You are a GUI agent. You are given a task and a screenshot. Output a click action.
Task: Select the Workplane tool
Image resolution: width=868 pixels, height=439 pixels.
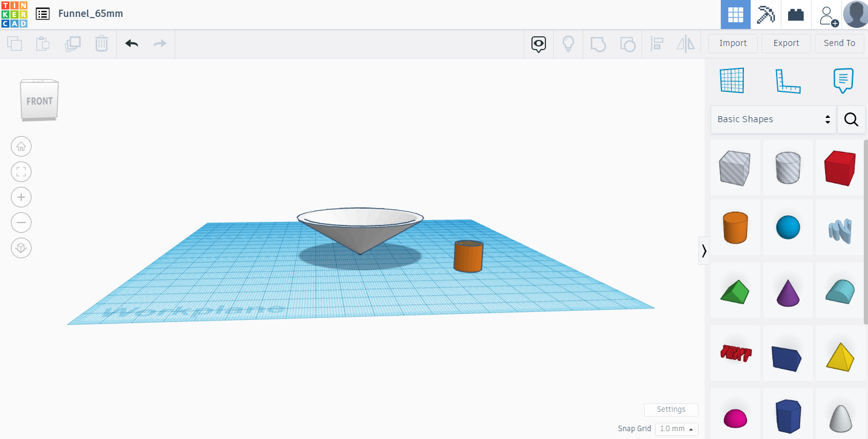click(x=732, y=80)
